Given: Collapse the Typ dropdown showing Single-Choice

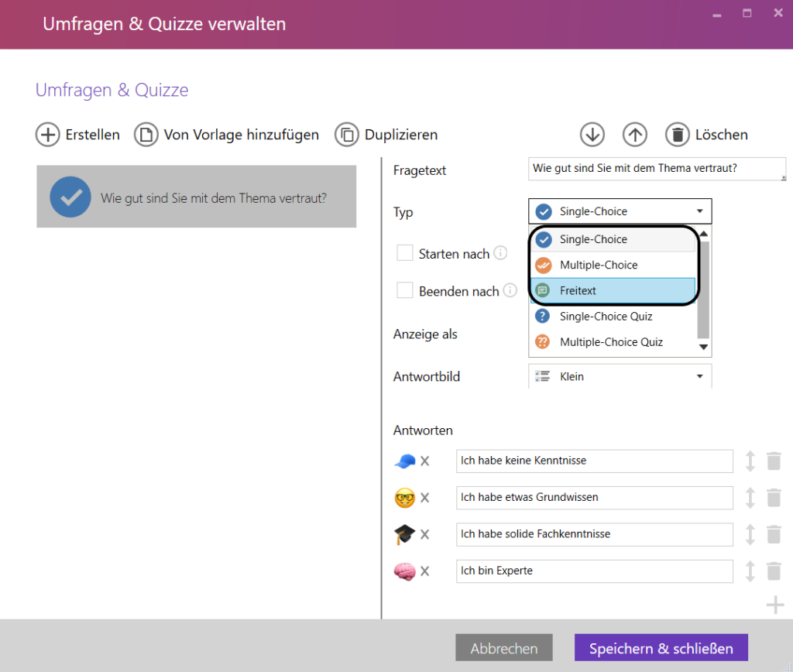Looking at the screenshot, I should pos(620,211).
